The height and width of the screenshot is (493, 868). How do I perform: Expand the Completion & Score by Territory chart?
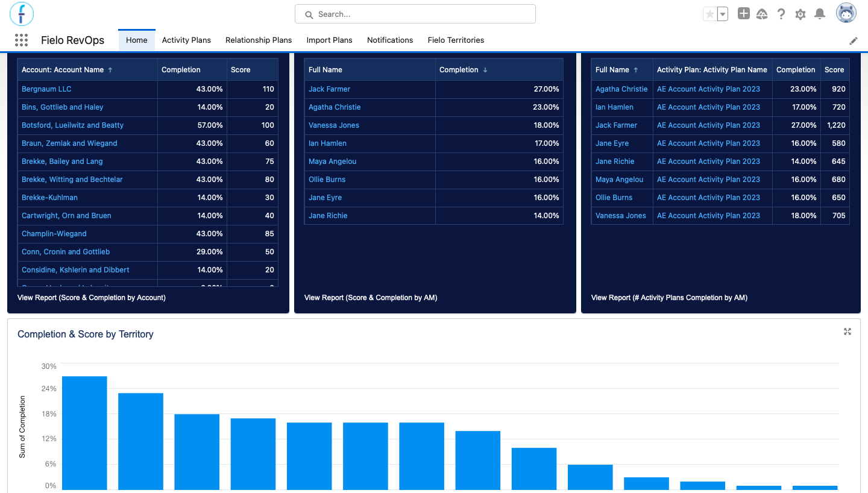point(848,331)
